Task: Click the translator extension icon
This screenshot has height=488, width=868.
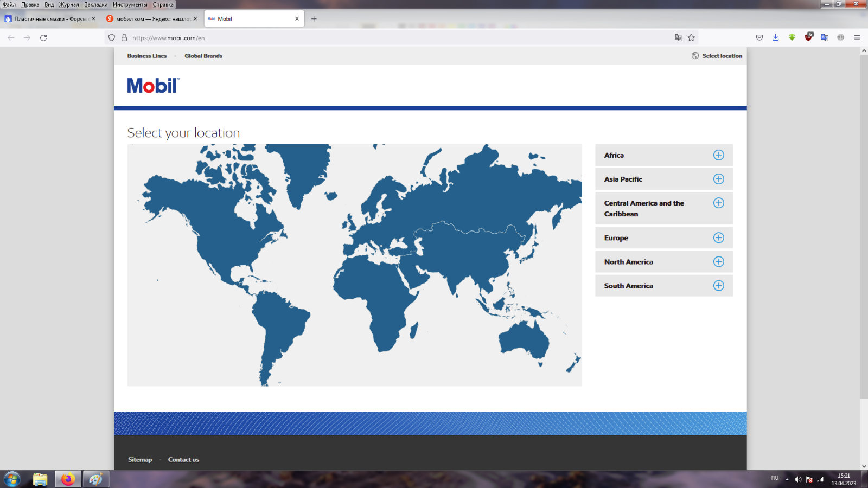Action: pos(825,37)
